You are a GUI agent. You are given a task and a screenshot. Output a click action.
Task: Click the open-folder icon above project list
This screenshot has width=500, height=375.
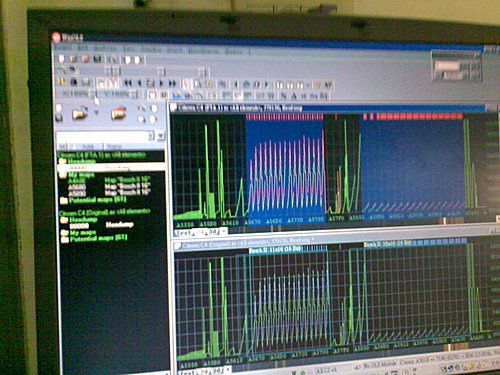click(80, 113)
